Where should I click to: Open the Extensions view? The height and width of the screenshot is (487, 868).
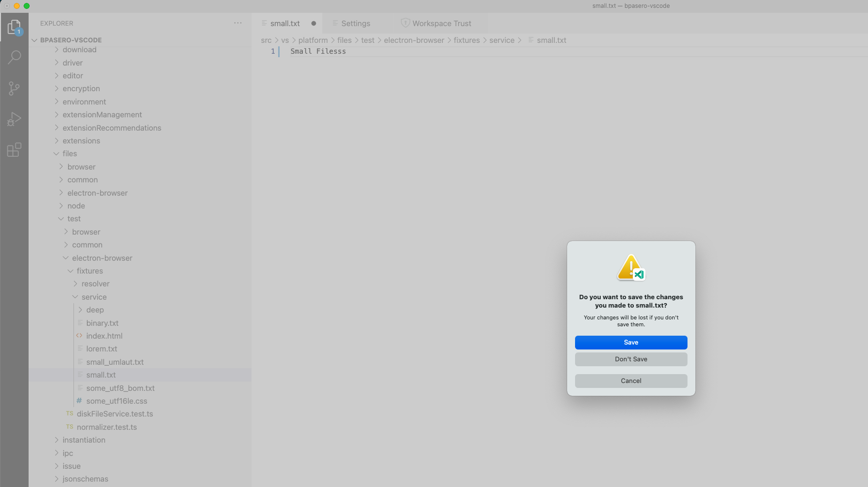(x=14, y=150)
